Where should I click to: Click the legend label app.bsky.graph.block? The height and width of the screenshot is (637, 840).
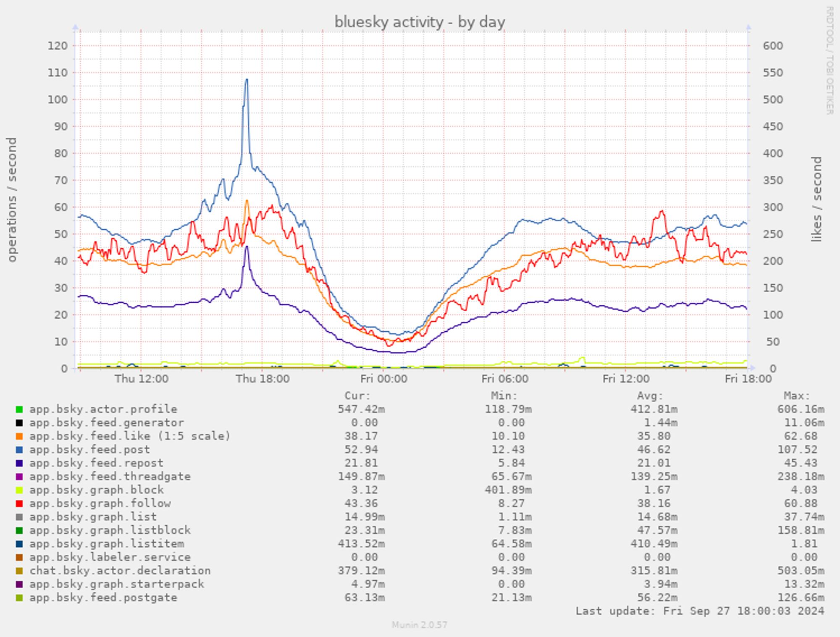[x=97, y=490]
